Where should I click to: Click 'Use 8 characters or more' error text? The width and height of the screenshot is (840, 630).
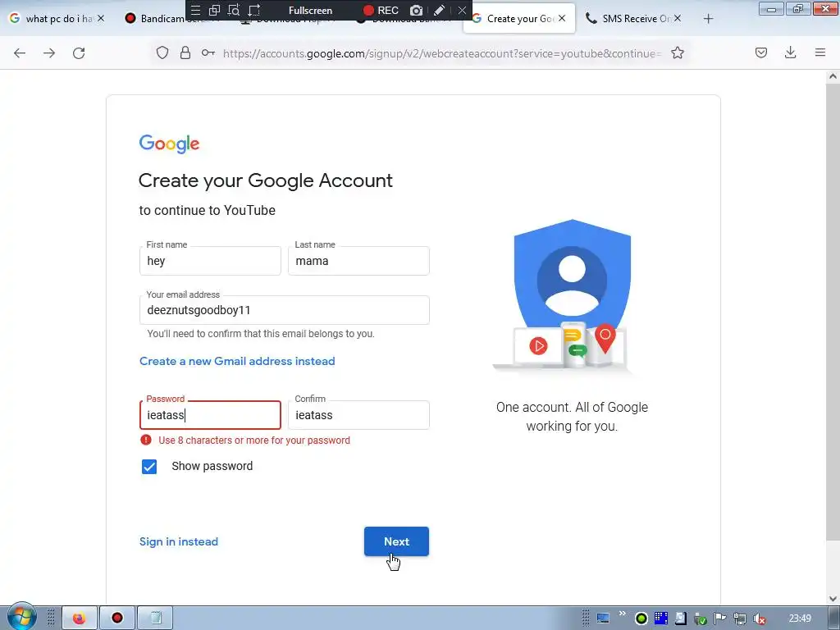click(x=254, y=441)
